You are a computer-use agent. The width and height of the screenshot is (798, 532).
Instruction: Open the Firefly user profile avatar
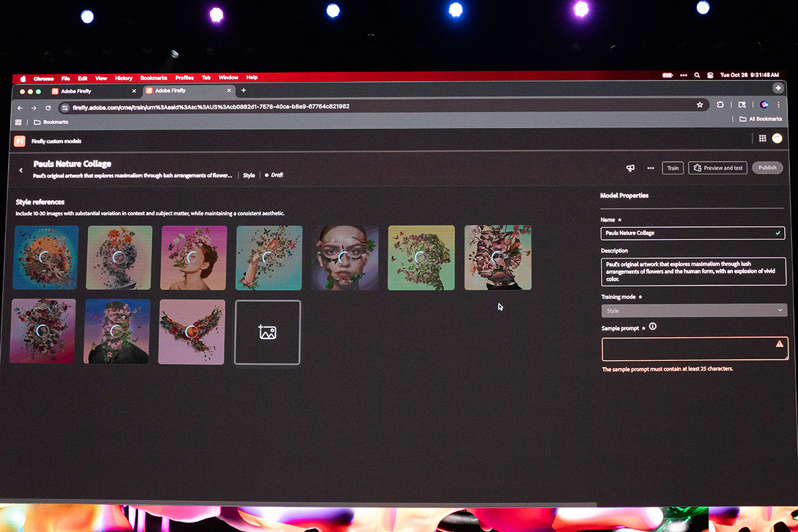pos(777,138)
